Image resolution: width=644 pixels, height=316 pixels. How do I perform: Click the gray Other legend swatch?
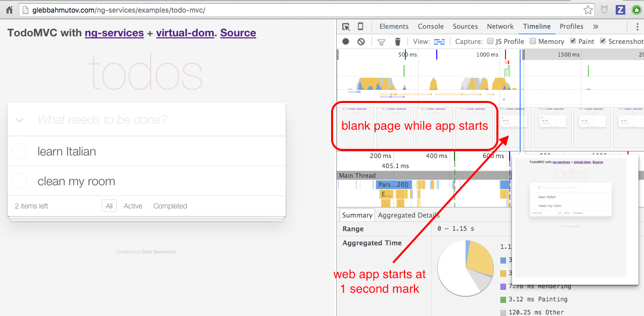coord(503,312)
